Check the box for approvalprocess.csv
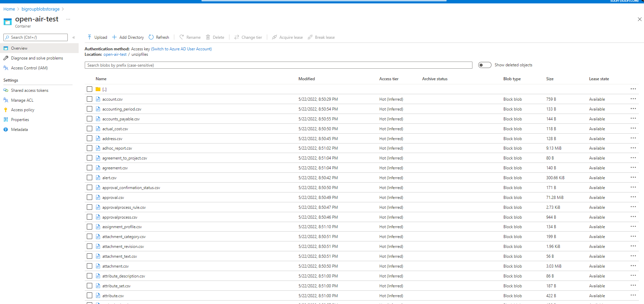This screenshot has width=644, height=304. pos(90,217)
